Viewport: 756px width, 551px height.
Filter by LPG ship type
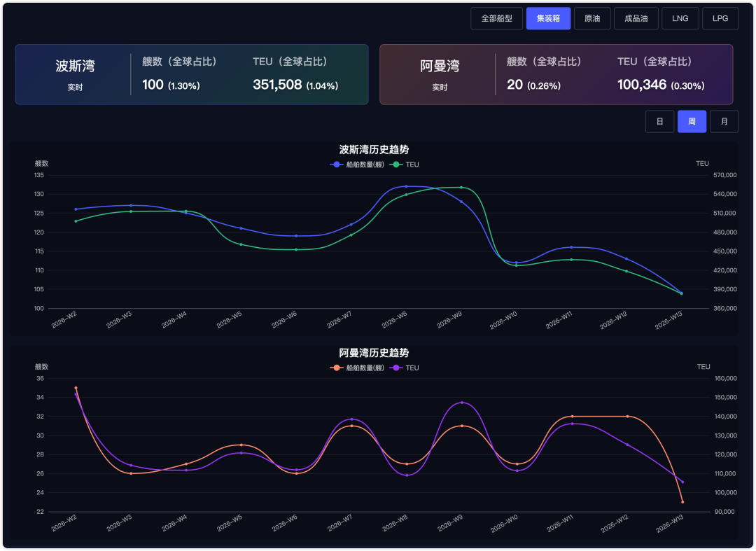[x=720, y=18]
